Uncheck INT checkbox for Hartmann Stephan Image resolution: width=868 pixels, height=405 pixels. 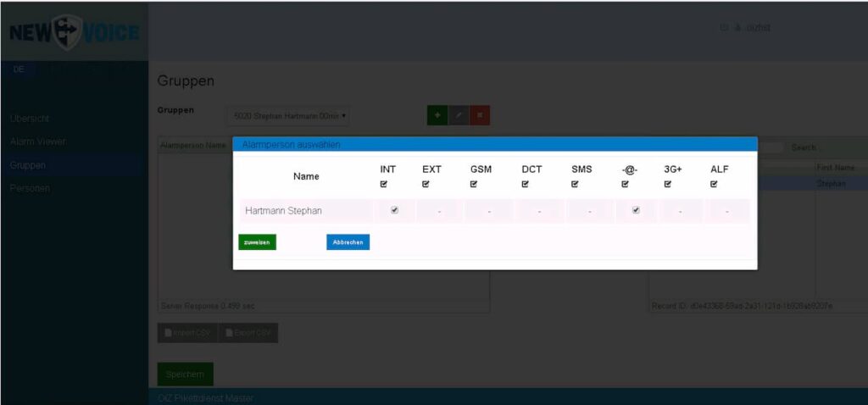coord(394,210)
